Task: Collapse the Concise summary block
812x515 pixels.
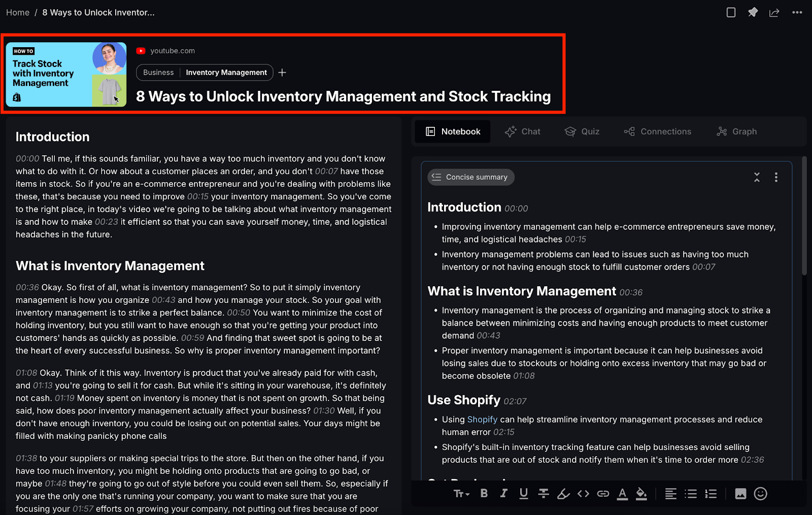Action: (757, 177)
